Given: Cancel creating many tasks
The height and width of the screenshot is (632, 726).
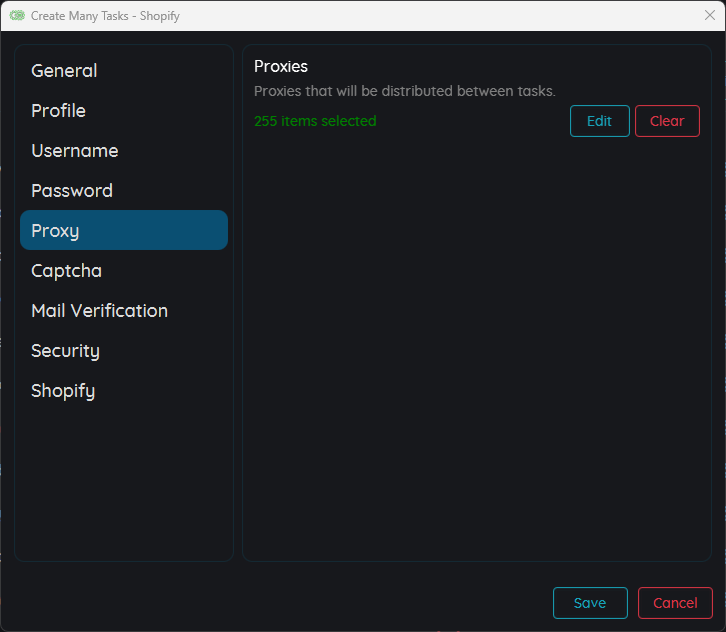Looking at the screenshot, I should click(x=675, y=603).
